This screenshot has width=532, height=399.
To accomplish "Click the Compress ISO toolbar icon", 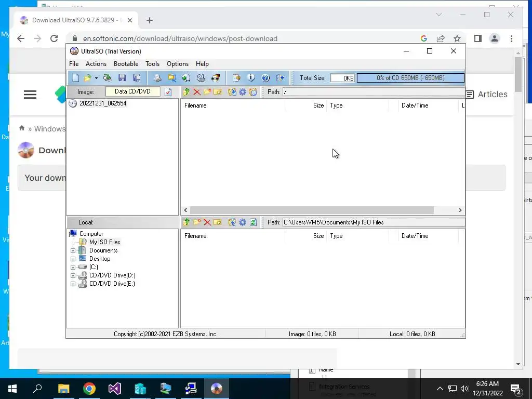I will click(187, 78).
